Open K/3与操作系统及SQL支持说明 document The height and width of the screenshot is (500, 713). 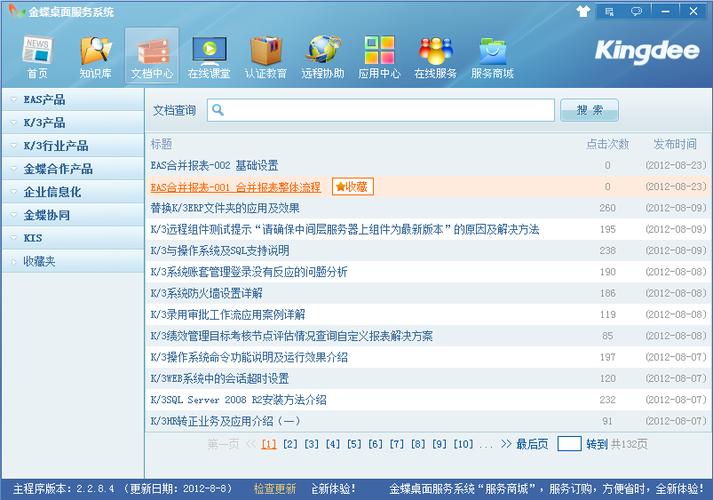click(220, 251)
